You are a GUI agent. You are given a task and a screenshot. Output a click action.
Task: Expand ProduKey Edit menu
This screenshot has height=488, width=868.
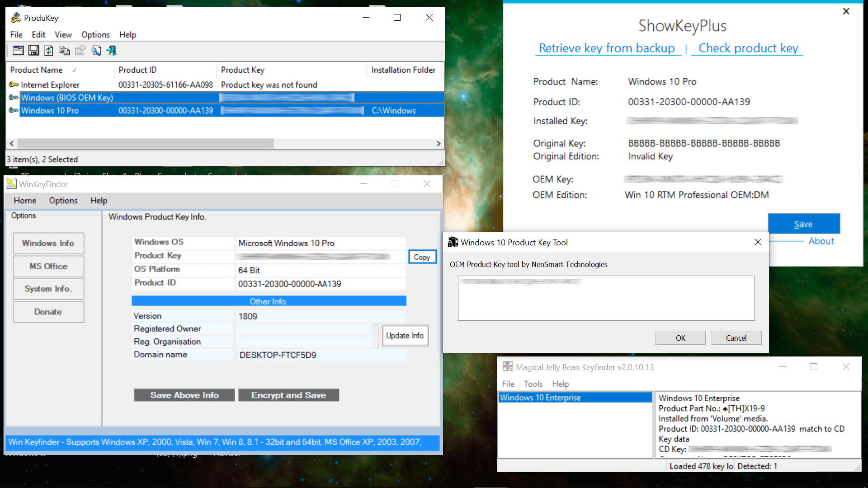click(38, 34)
